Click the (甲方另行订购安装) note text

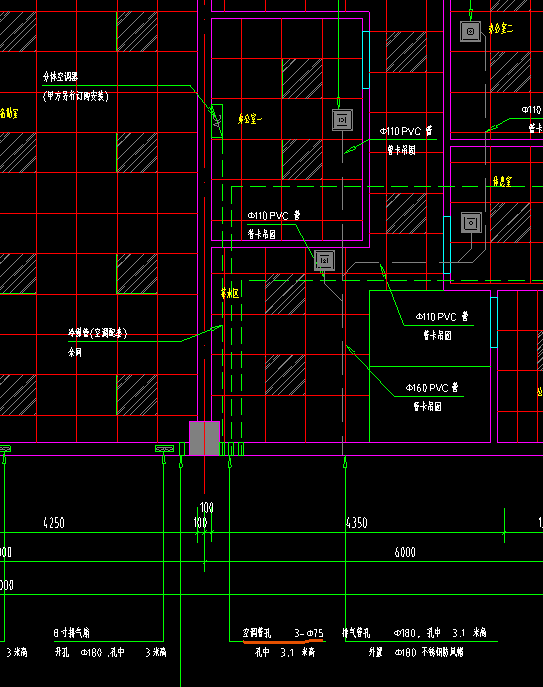[x=76, y=96]
